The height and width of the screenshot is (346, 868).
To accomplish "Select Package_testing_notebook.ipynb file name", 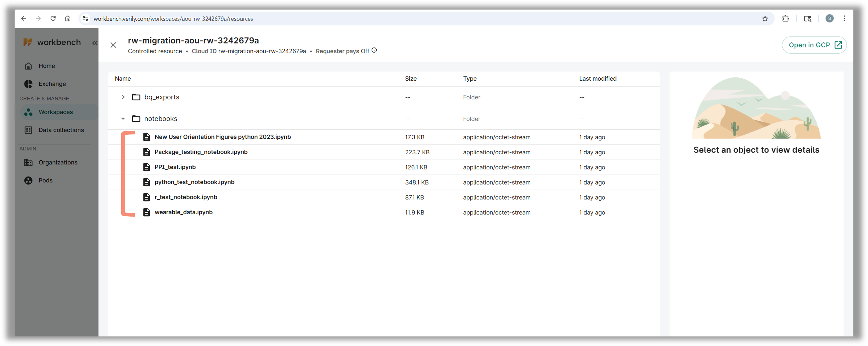I will pos(201,152).
